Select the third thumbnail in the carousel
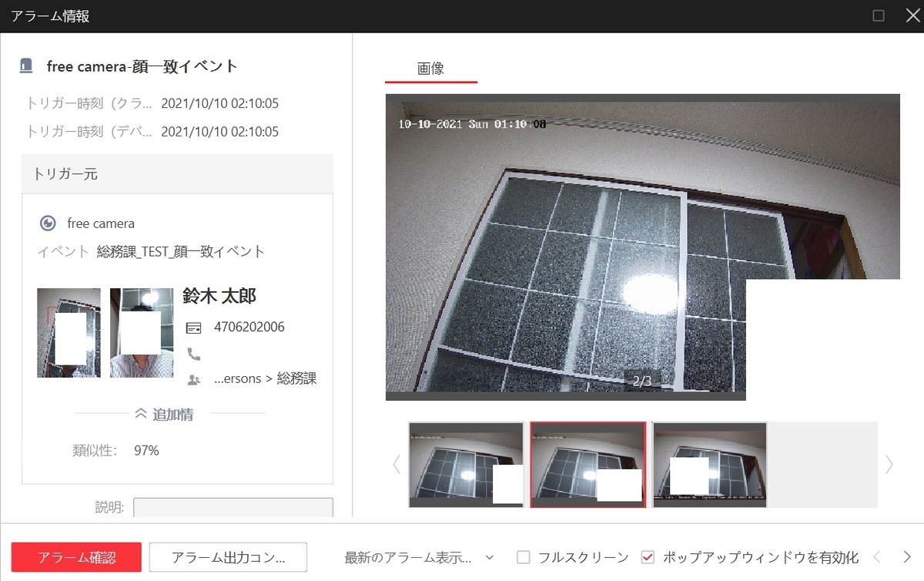This screenshot has width=924, height=581. 709,465
